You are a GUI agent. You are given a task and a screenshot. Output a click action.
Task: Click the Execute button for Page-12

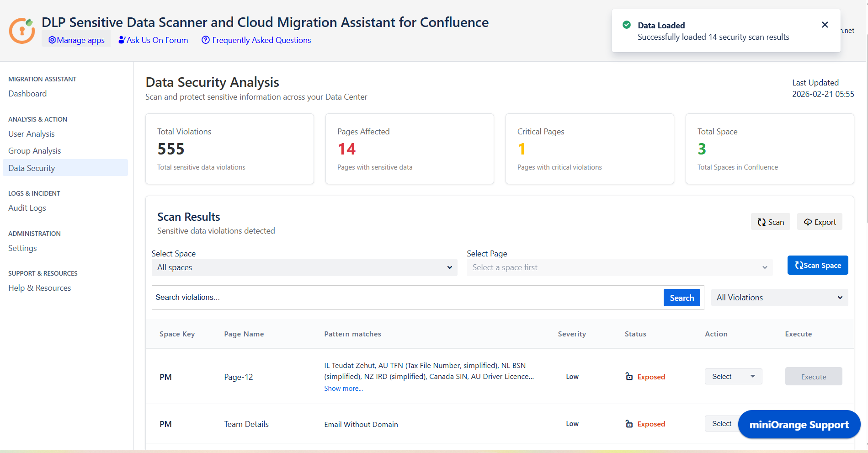[x=814, y=376]
